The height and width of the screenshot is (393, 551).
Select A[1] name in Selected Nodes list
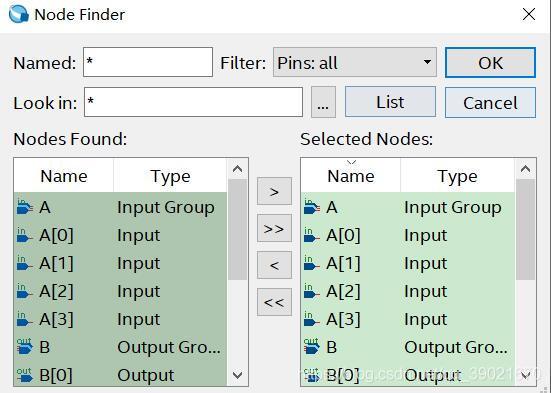343,263
